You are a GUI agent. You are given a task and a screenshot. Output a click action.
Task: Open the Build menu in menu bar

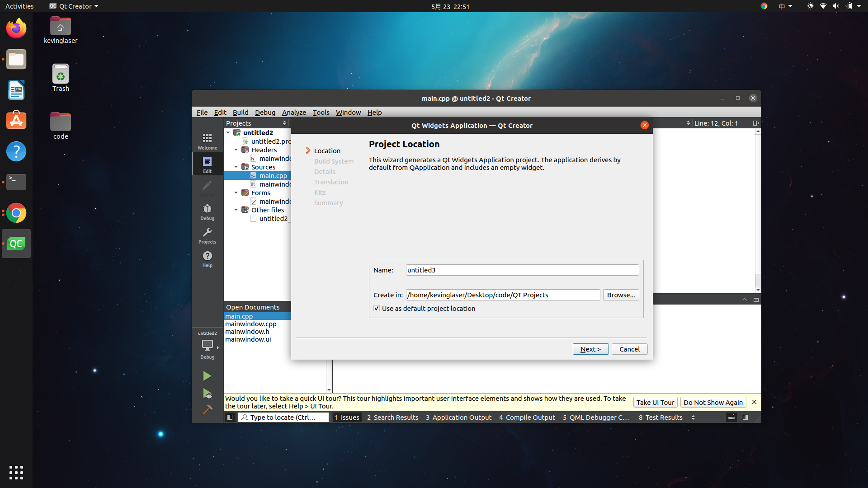tap(240, 112)
